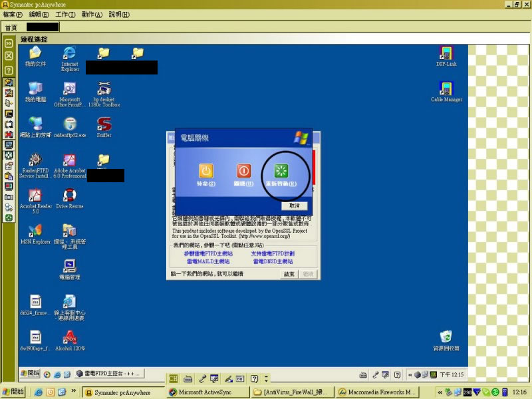Switch to AntiVirus_FireWall folder taskbar button
Screen dimensions: 532x399
292,392
